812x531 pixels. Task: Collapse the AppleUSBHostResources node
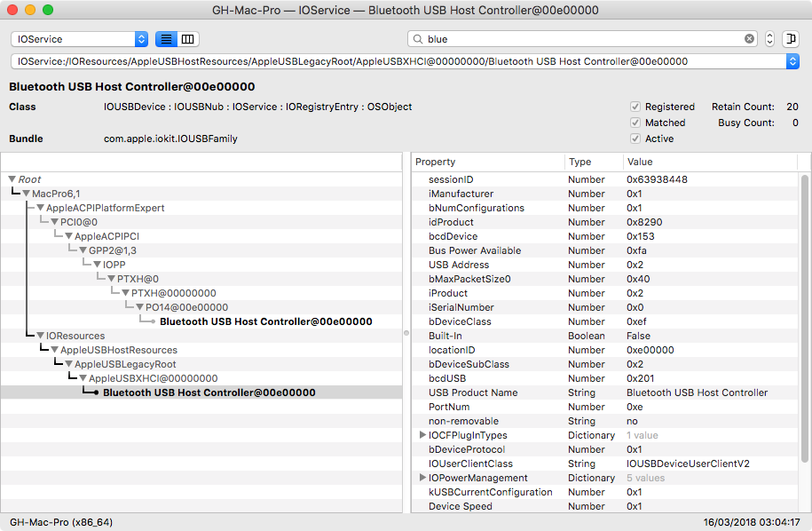click(54, 350)
